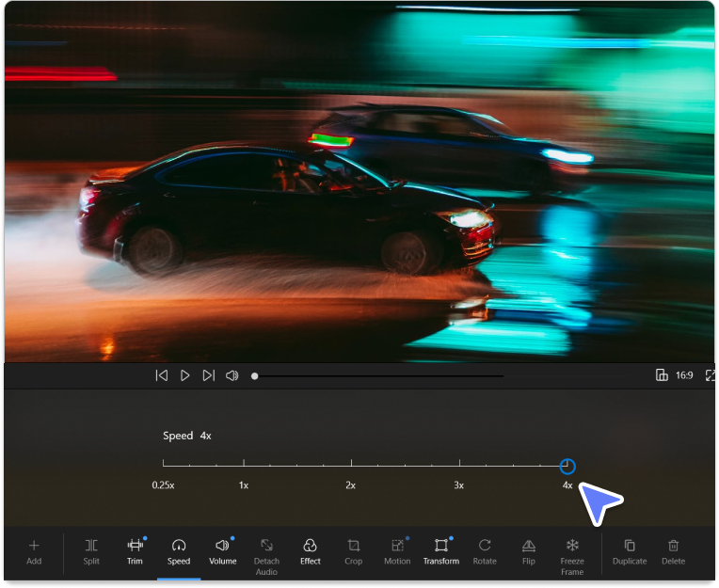Screen dimensions: 719x588
Task: Set speed to 0.25x tick
Action: tap(163, 463)
